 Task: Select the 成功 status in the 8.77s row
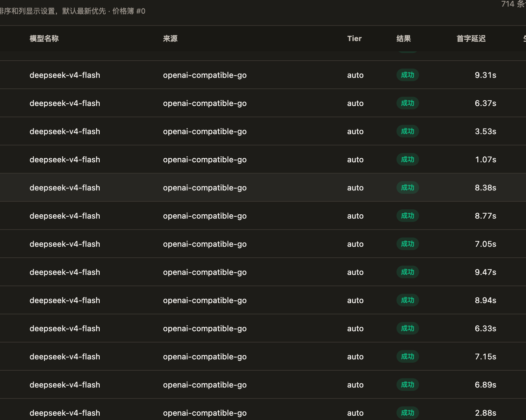pos(408,216)
